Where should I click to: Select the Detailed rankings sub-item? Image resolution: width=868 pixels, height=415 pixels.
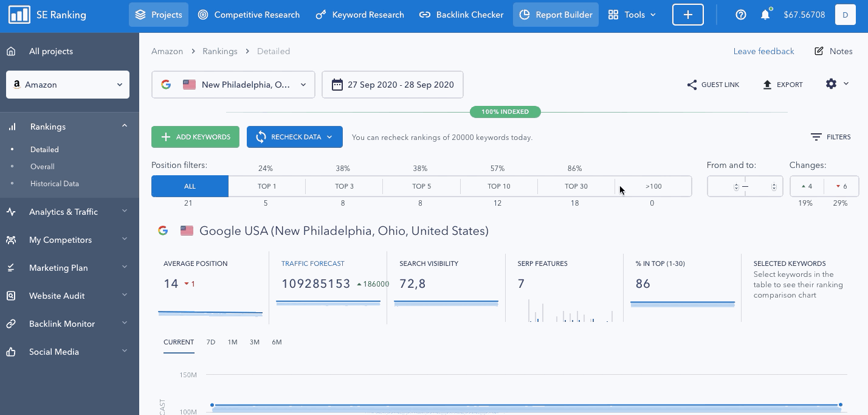[44, 149]
